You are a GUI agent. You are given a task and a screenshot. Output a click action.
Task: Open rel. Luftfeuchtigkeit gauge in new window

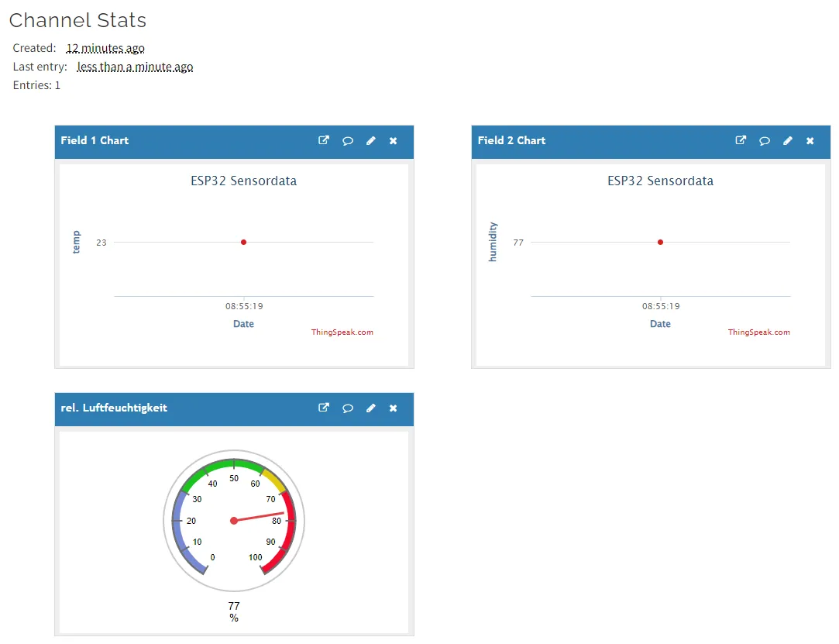click(324, 408)
